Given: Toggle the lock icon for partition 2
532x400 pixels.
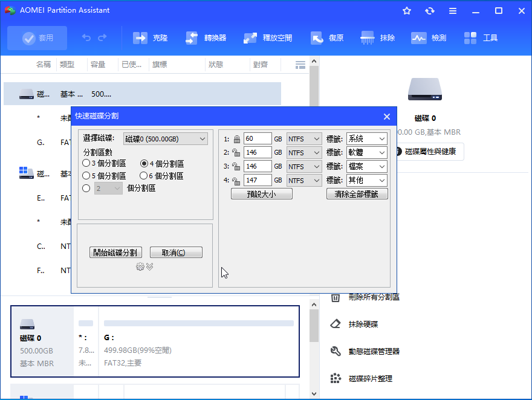Looking at the screenshot, I should [x=236, y=152].
